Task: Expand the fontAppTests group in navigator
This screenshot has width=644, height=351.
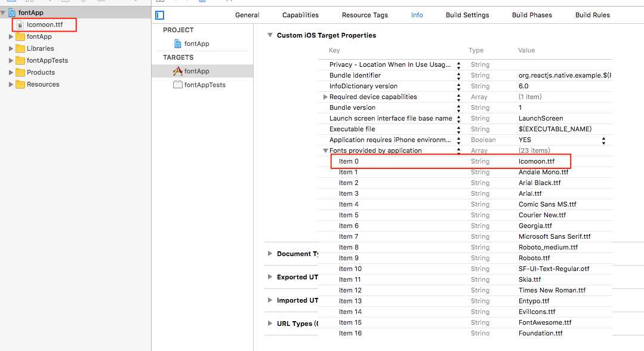Action: coord(11,60)
